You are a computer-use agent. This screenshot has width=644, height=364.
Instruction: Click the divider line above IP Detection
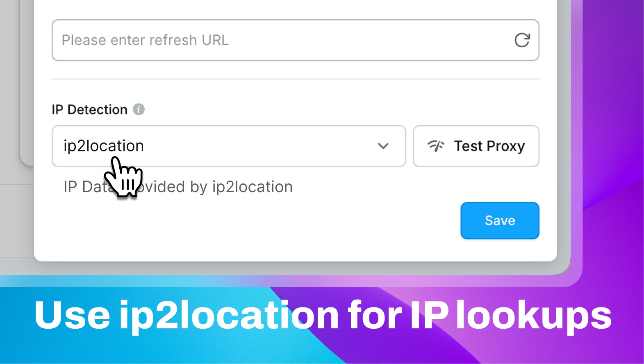tap(295, 79)
